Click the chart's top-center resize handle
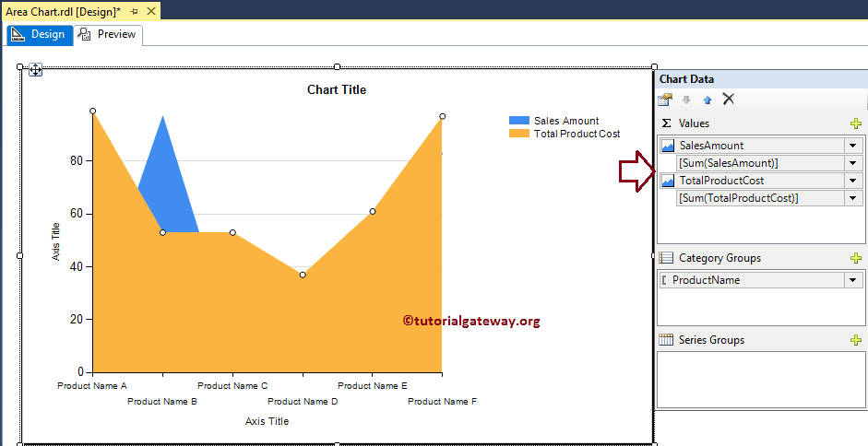868x446 pixels. click(337, 67)
